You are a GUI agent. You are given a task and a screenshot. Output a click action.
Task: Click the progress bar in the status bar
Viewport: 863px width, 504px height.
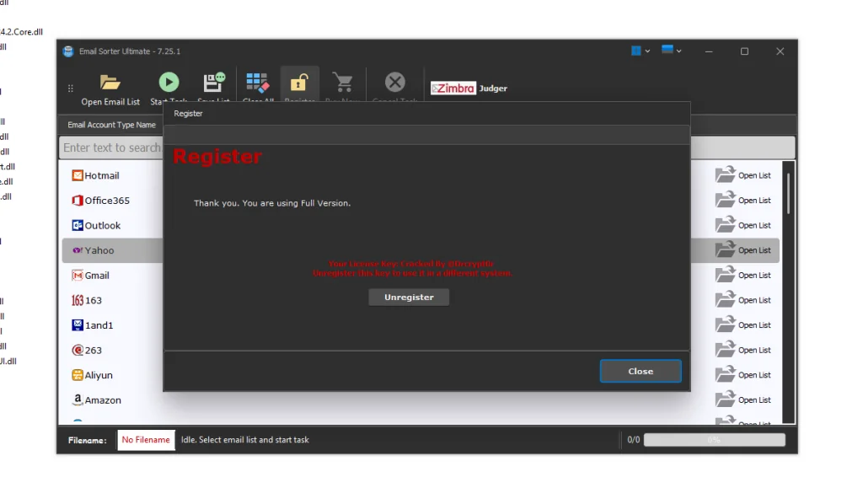[714, 439]
